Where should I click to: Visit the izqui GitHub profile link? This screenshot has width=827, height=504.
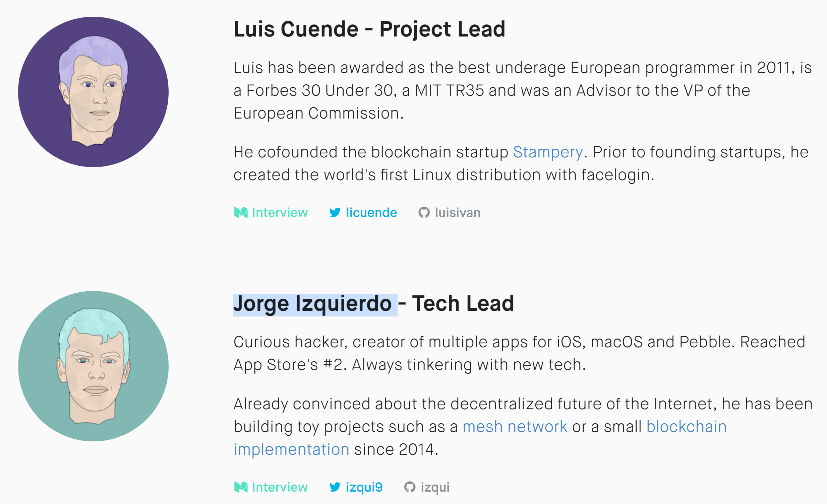pyautogui.click(x=435, y=487)
